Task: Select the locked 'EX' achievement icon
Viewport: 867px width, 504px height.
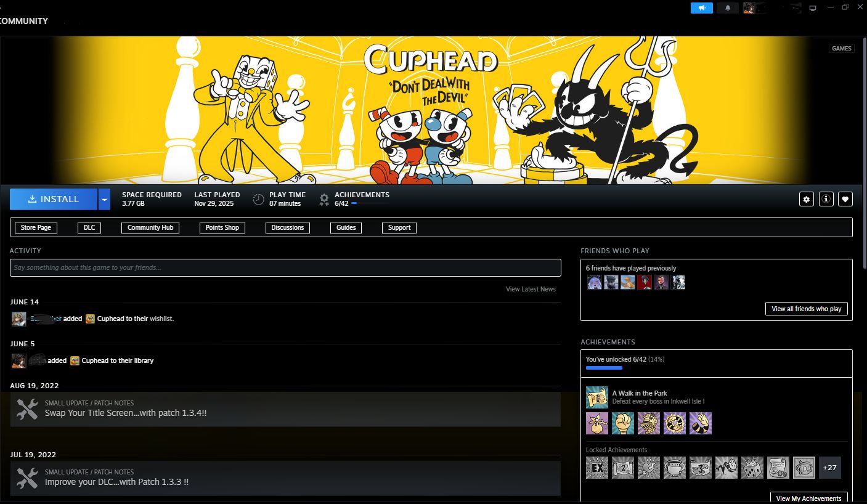Action: tap(597, 468)
